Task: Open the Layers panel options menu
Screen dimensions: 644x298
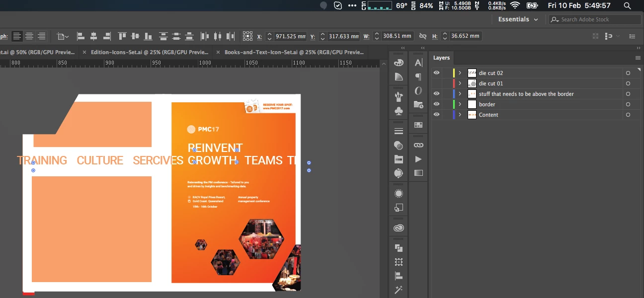Action: (638, 58)
